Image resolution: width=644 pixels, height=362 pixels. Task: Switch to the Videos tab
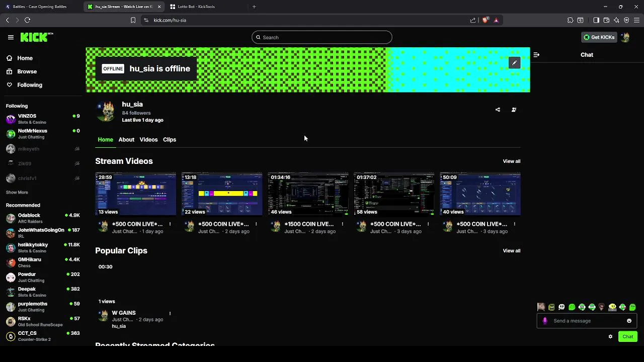point(148,140)
